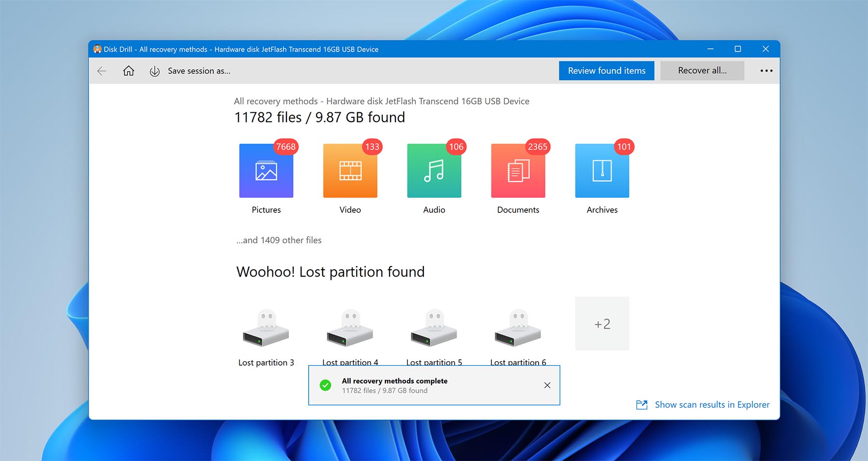Click ...and 1409 other files text
Image resolution: width=868 pixels, height=461 pixels.
[279, 240]
